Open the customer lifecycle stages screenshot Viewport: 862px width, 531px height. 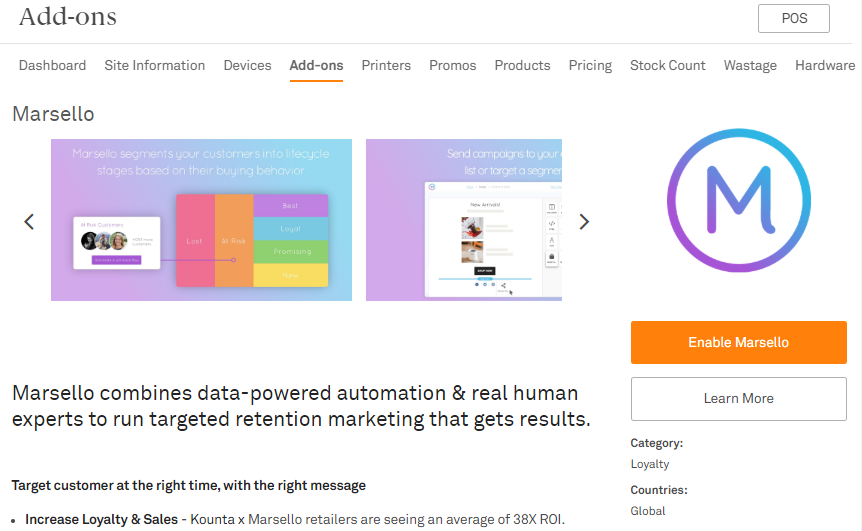coord(201,220)
